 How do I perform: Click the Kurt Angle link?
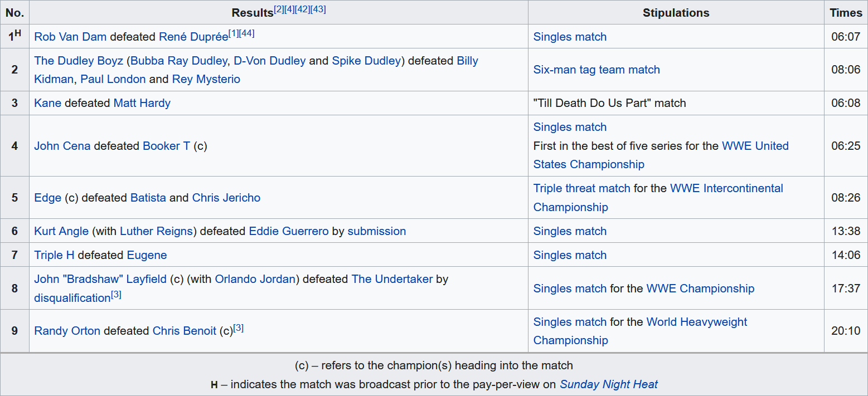[x=61, y=231]
